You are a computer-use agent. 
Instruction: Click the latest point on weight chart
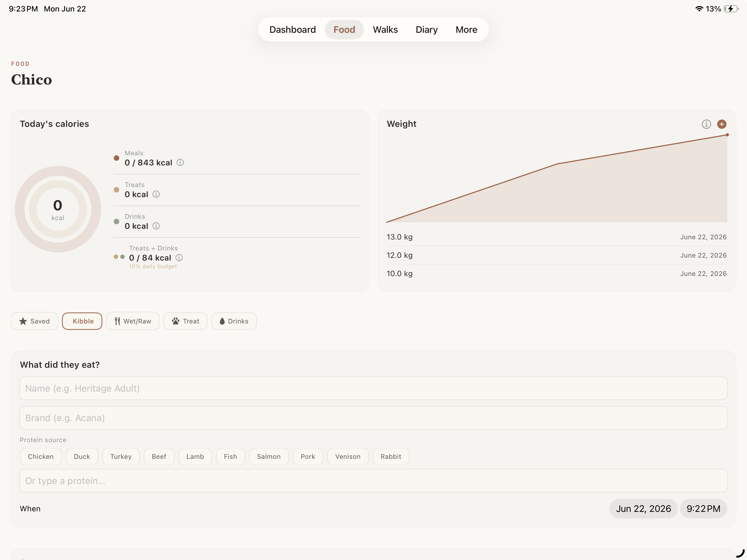(727, 135)
